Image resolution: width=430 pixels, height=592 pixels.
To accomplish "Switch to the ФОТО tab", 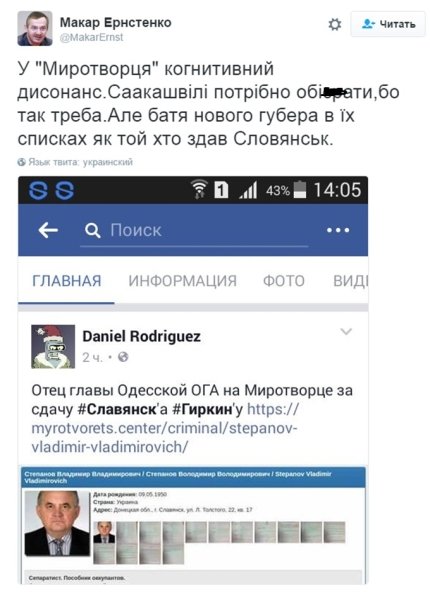I will point(284,281).
